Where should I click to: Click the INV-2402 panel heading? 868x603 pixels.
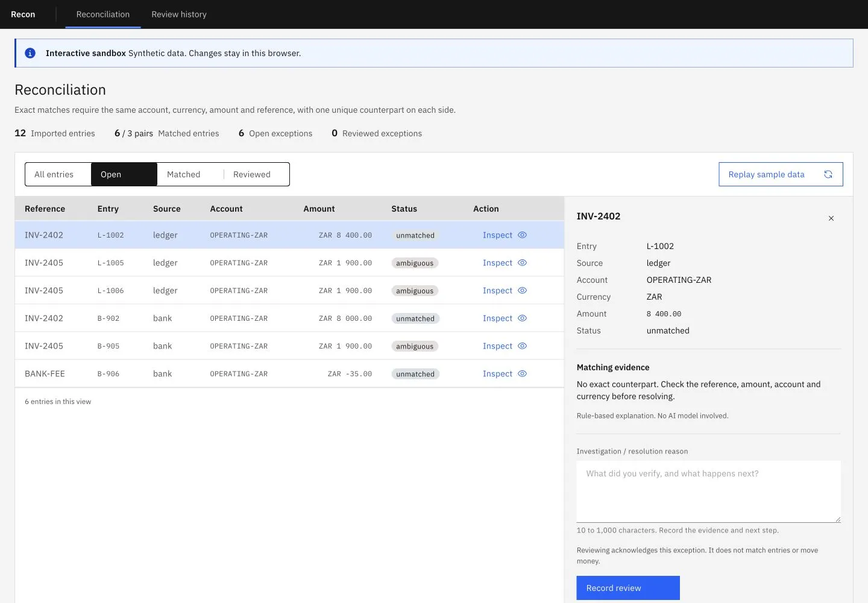pyautogui.click(x=599, y=216)
